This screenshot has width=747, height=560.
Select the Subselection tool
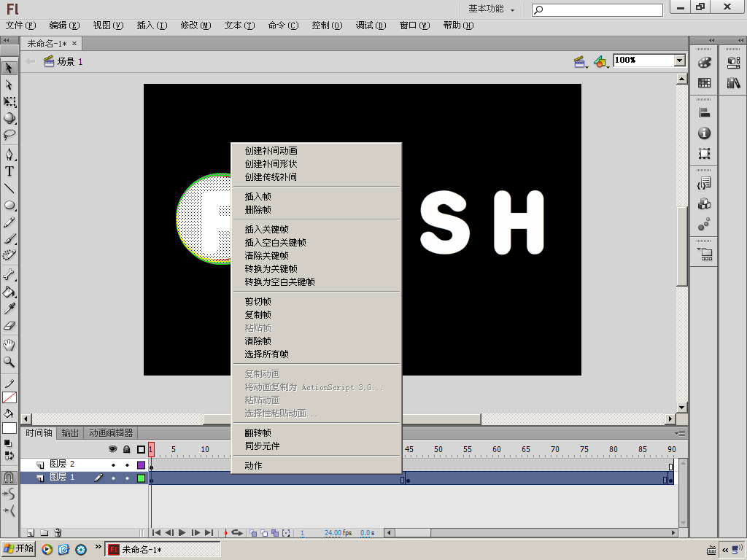(x=9, y=85)
